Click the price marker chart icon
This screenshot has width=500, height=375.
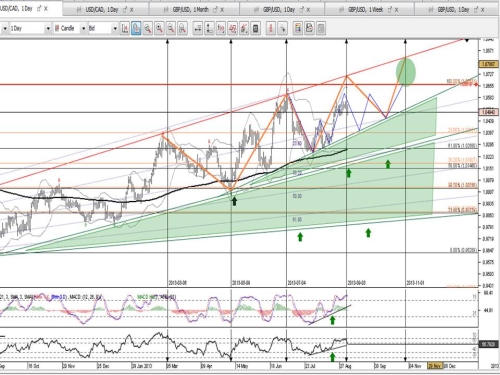click(x=125, y=29)
